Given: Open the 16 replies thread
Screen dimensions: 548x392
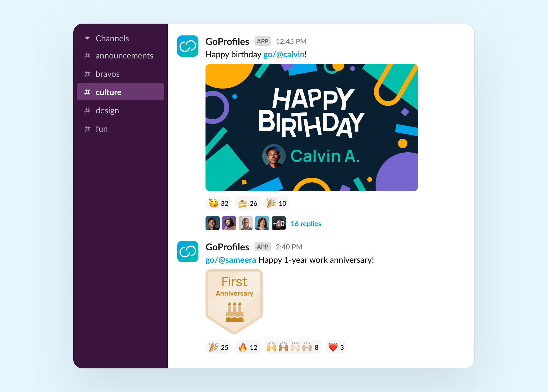Looking at the screenshot, I should point(306,223).
